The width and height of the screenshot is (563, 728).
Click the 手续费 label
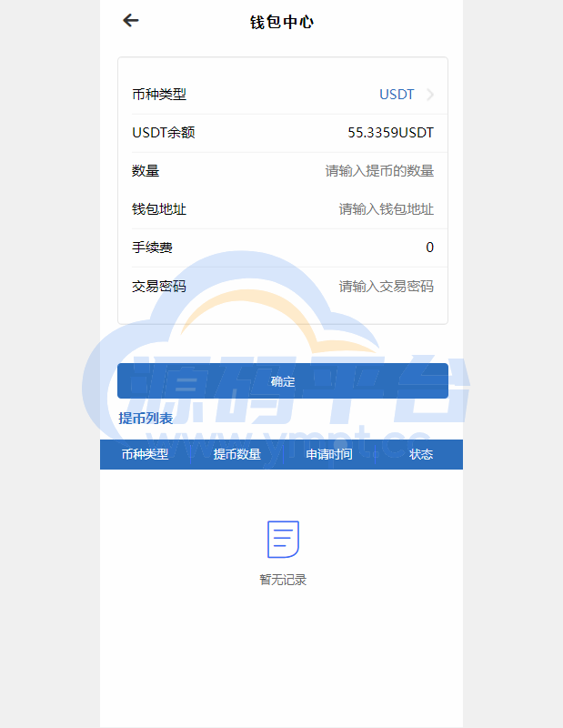pos(152,248)
